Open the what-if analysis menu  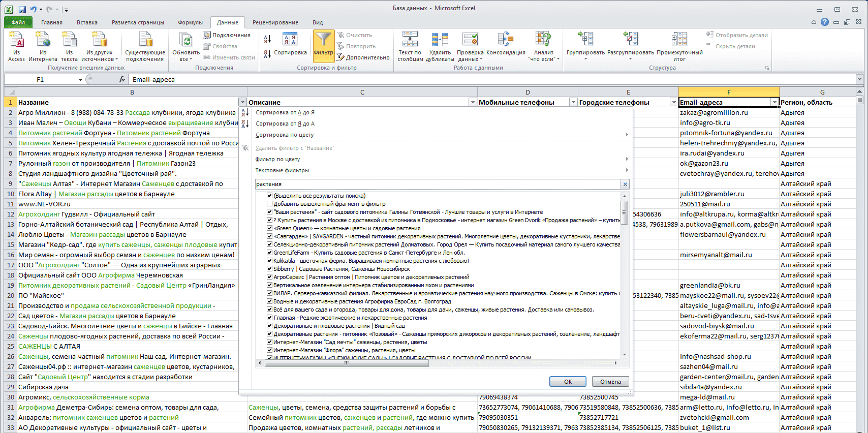(544, 47)
